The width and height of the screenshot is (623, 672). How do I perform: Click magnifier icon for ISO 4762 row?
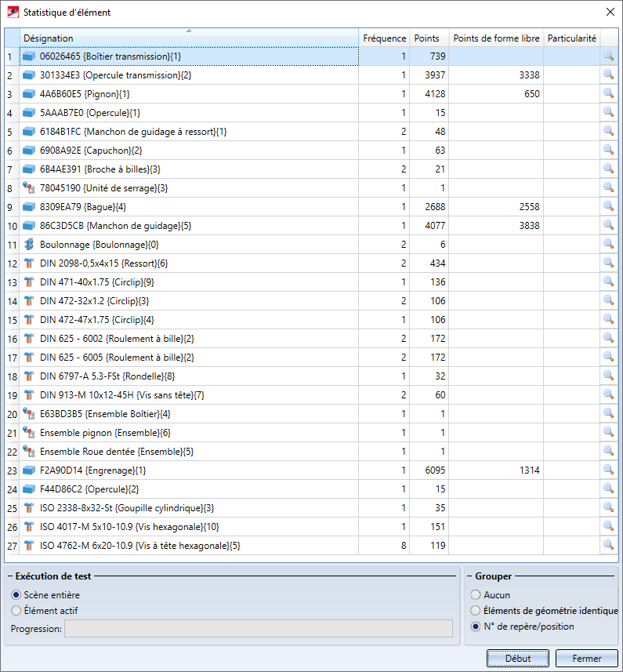click(x=608, y=545)
